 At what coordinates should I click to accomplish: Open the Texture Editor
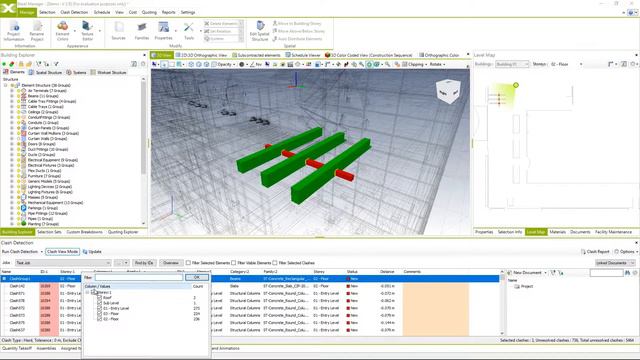[87, 31]
